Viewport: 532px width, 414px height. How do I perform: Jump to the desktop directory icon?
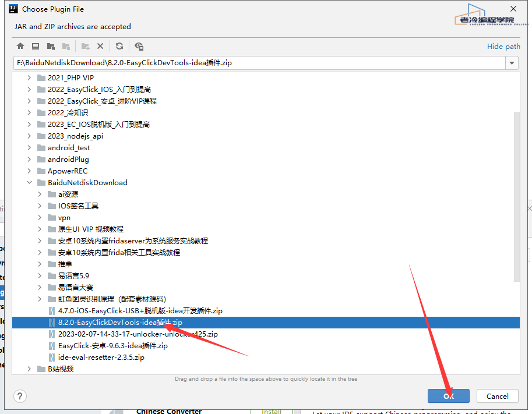[36, 46]
